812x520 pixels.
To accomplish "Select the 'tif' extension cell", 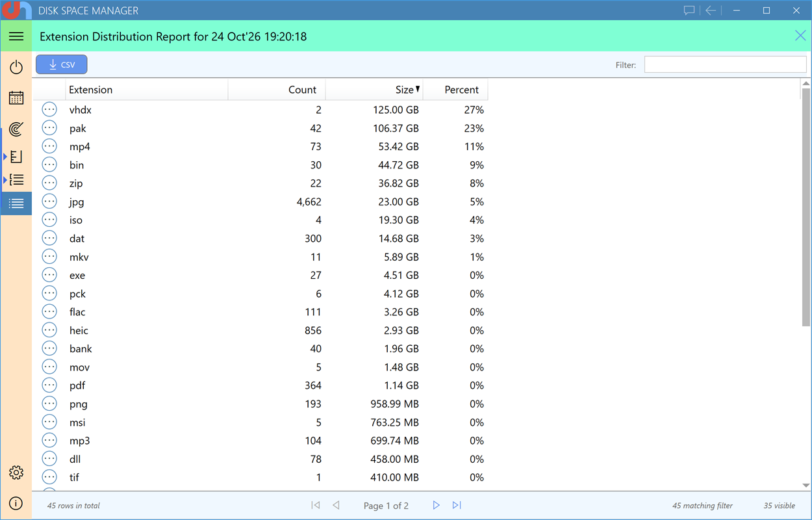I will (x=74, y=477).
